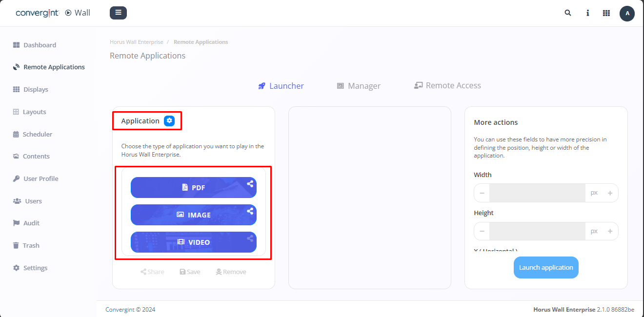Open Displays in the sidebar
This screenshot has width=644, height=317.
click(x=36, y=90)
